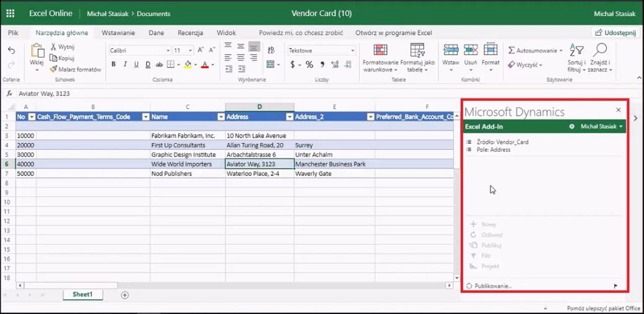Increase the cell indent

click(242, 69)
